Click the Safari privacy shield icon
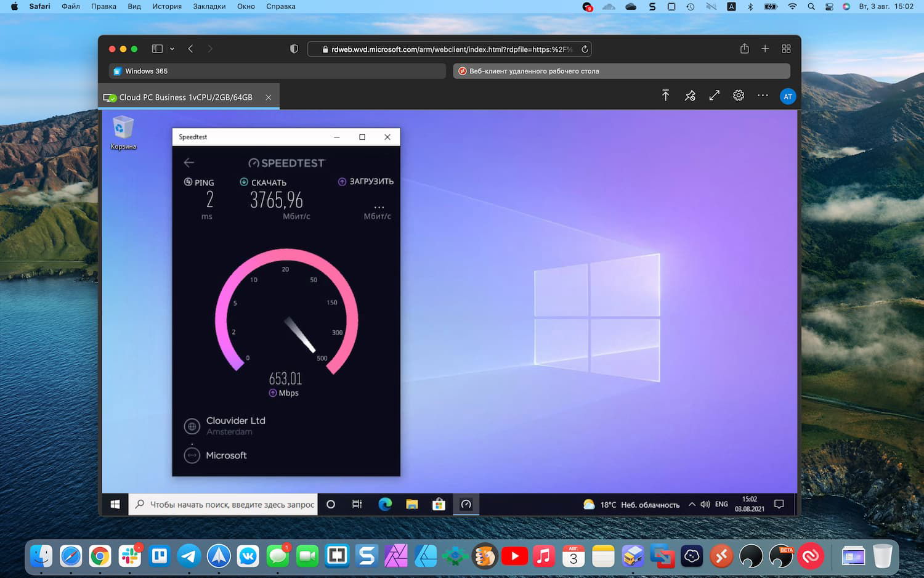The image size is (924, 578). pyautogui.click(x=294, y=49)
